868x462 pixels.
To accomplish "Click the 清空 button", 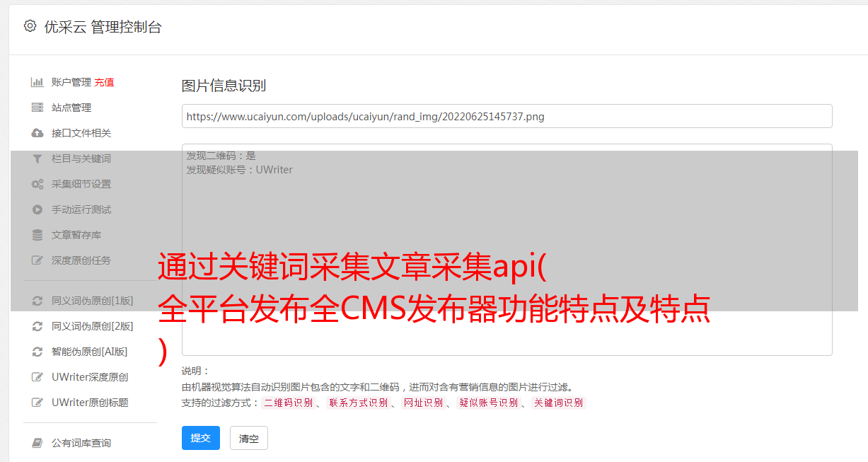I will 249,438.
